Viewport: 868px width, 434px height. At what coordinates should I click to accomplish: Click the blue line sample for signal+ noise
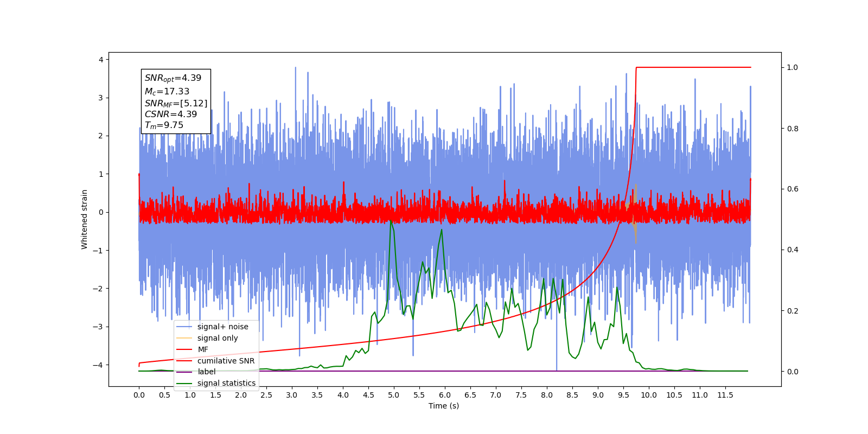tap(184, 327)
